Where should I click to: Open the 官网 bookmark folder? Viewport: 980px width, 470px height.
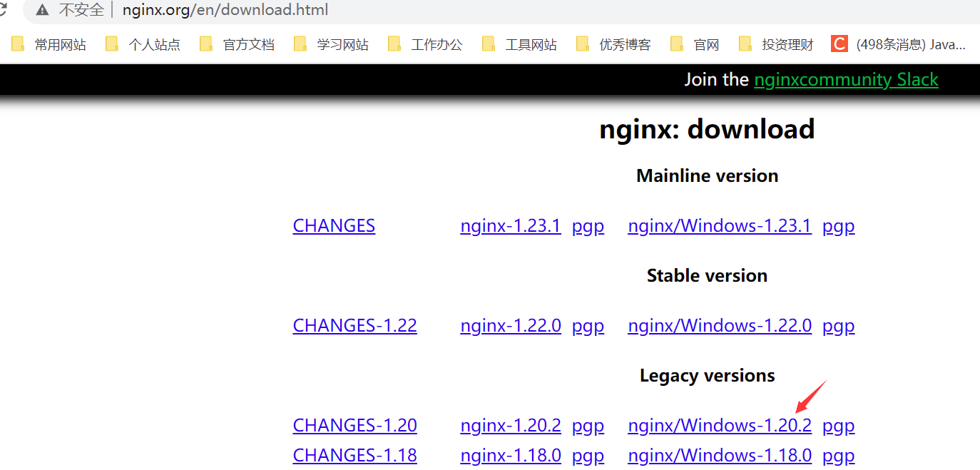695,44
